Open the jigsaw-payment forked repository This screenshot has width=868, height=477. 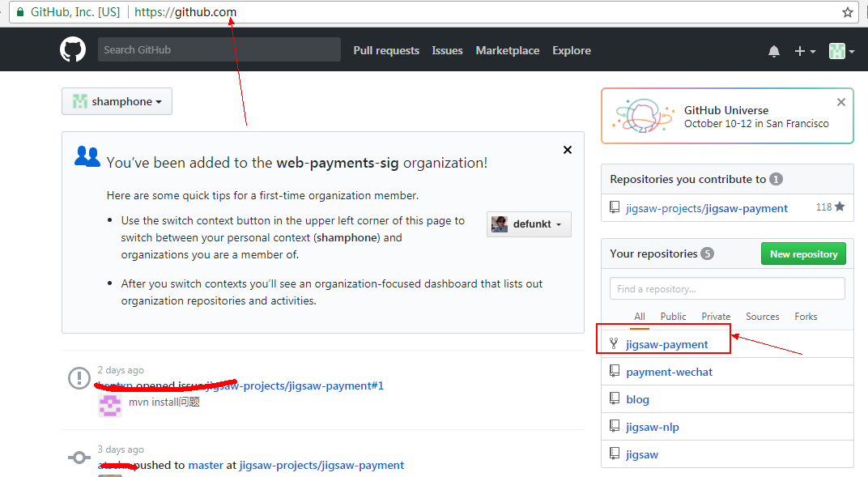(x=666, y=344)
